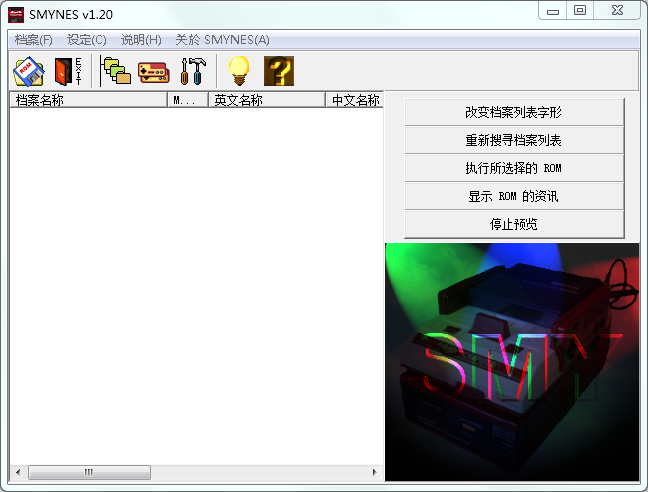Open the hammer and screwdriver settings icon
Image resolution: width=648 pixels, height=492 pixels.
[192, 71]
